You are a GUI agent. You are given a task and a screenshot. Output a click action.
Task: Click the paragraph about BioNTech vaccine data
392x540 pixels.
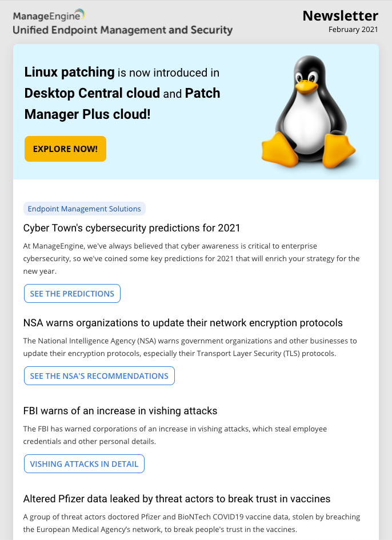tap(191, 523)
